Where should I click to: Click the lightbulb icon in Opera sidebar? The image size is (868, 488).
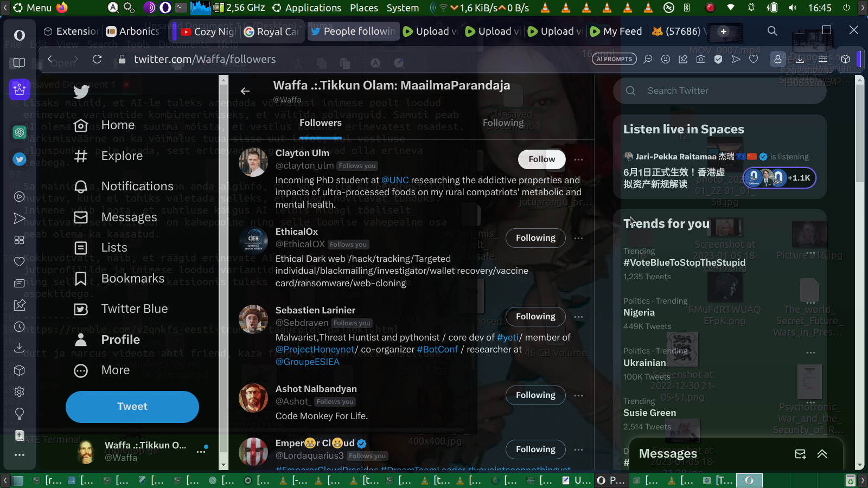(20, 414)
